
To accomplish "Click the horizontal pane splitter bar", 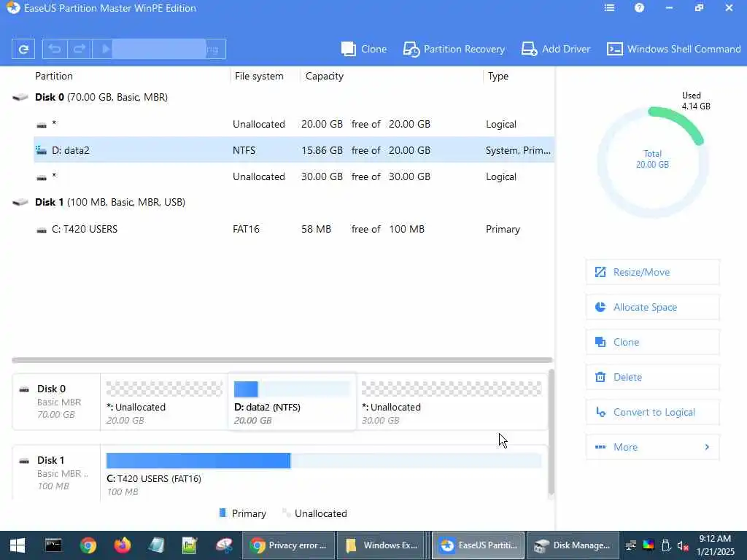I will pos(282,360).
